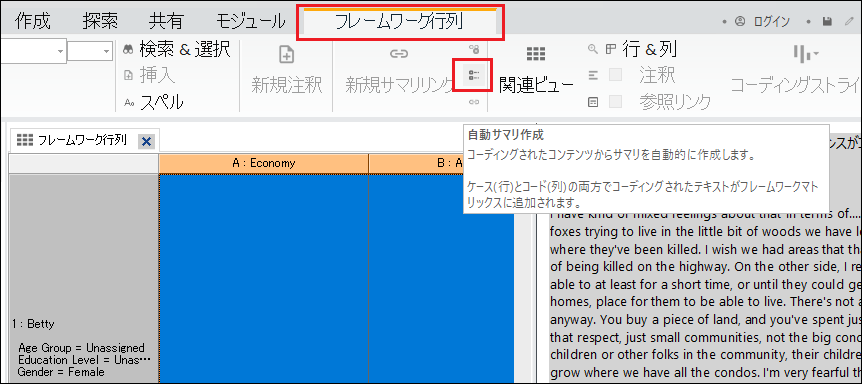The height and width of the screenshot is (384, 862).
Task: Switch to the 探索 ribbon tab
Action: 100,21
